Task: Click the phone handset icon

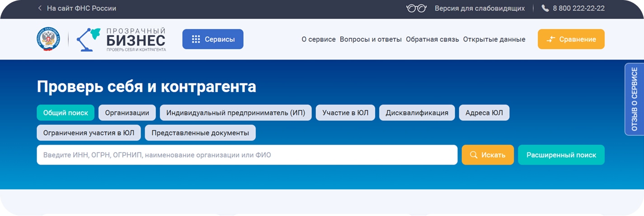Action: [545, 8]
